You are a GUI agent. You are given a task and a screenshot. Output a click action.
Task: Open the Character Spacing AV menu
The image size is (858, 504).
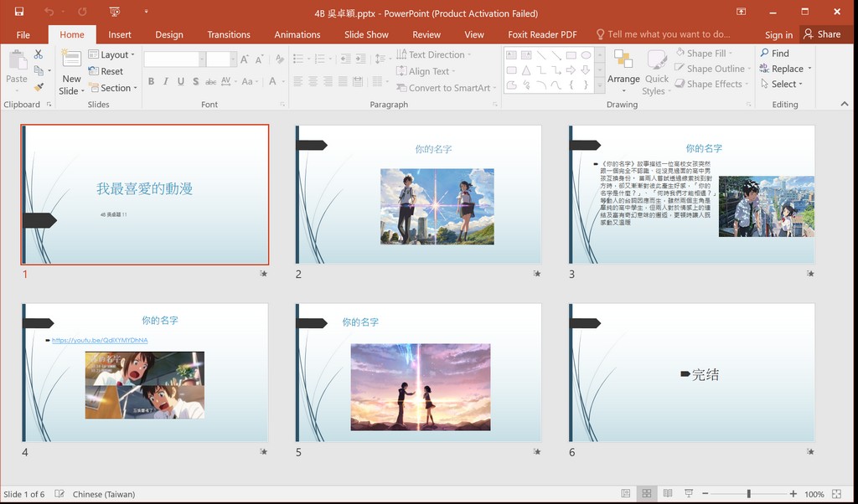(228, 81)
